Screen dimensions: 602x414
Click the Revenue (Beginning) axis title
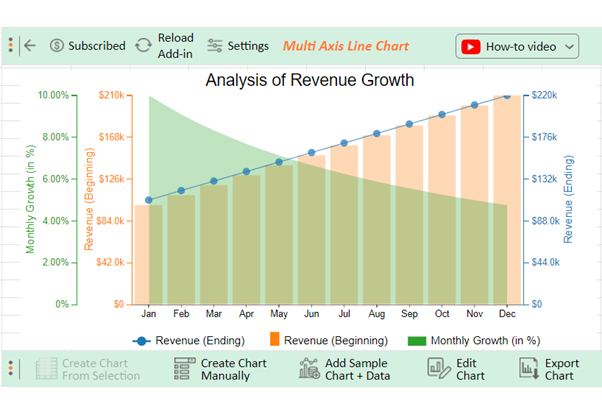pyautogui.click(x=89, y=199)
